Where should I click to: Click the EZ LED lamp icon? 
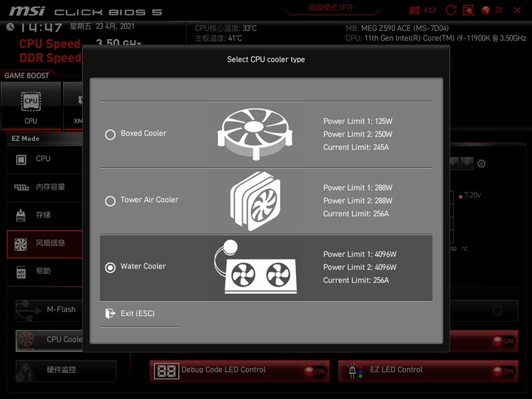point(354,371)
